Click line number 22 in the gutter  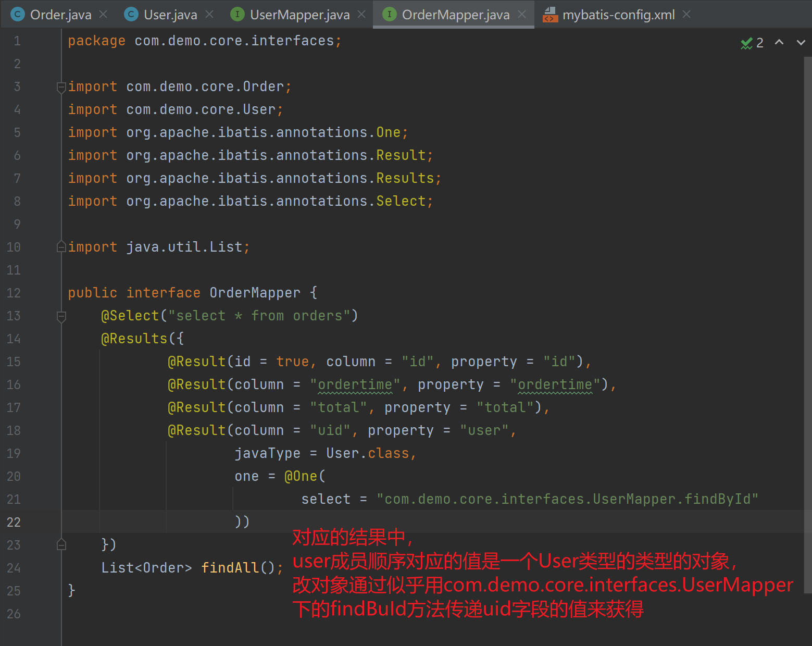[x=14, y=522]
